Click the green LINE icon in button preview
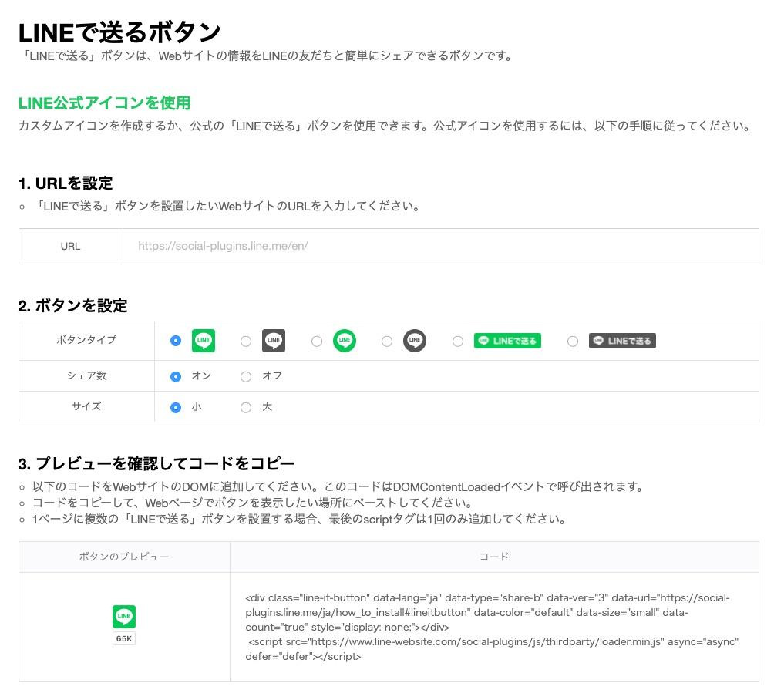 (x=124, y=617)
